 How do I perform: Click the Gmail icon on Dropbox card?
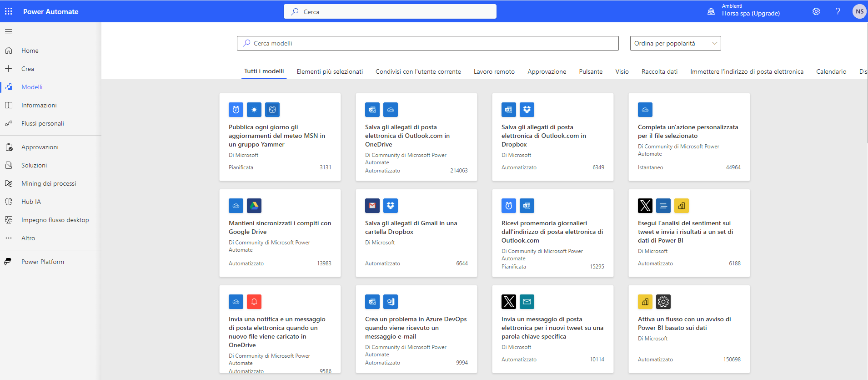pyautogui.click(x=372, y=206)
